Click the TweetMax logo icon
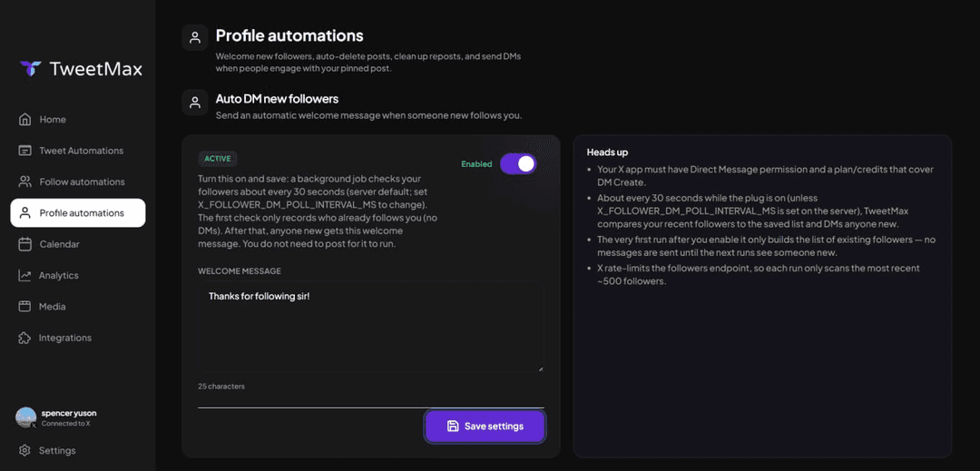This screenshot has height=471, width=980. point(30,69)
